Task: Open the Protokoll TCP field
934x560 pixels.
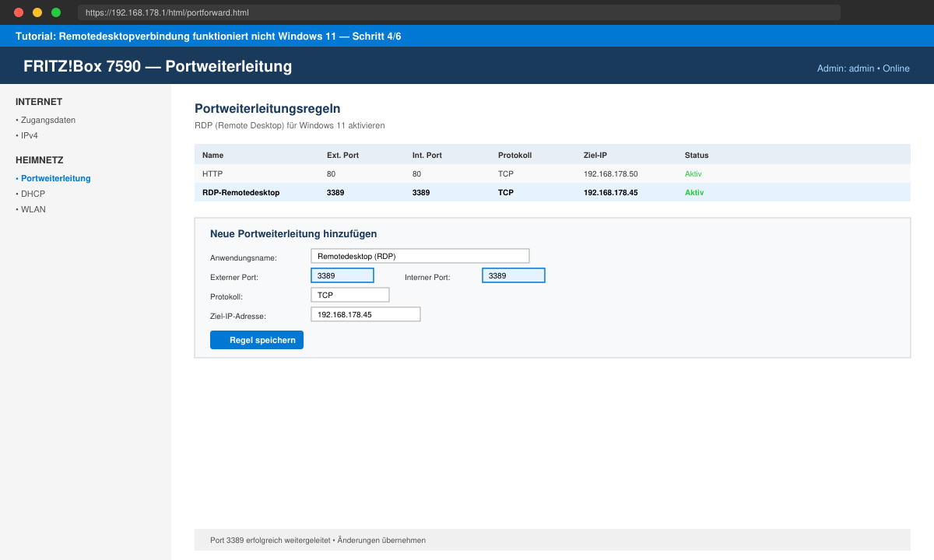Action: pos(350,295)
